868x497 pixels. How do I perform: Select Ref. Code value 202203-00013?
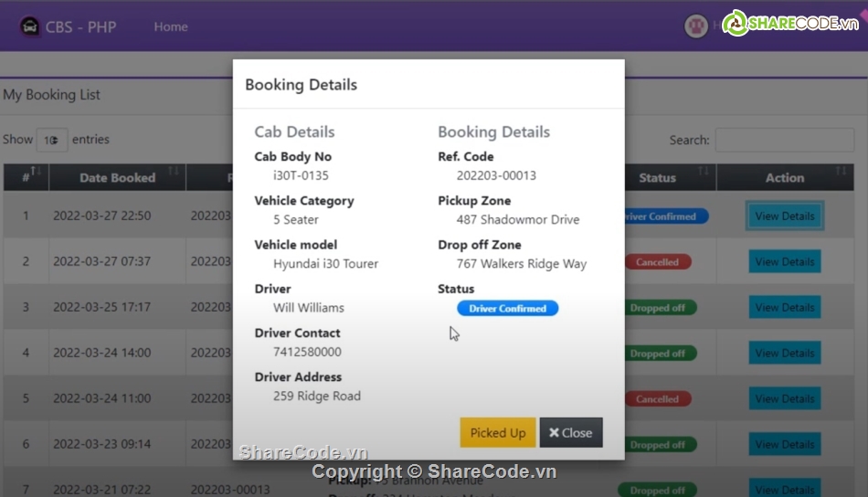tap(496, 175)
